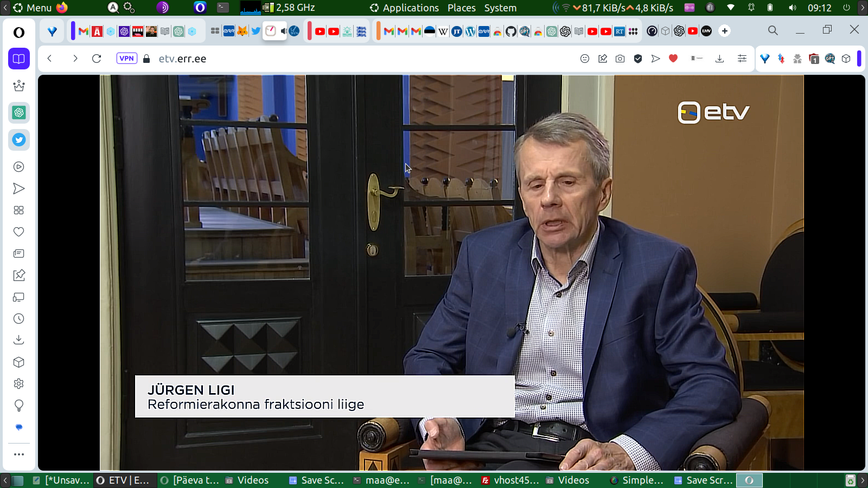Open the Player icon in the sidebar
Image resolution: width=868 pixels, height=488 pixels.
(x=19, y=167)
